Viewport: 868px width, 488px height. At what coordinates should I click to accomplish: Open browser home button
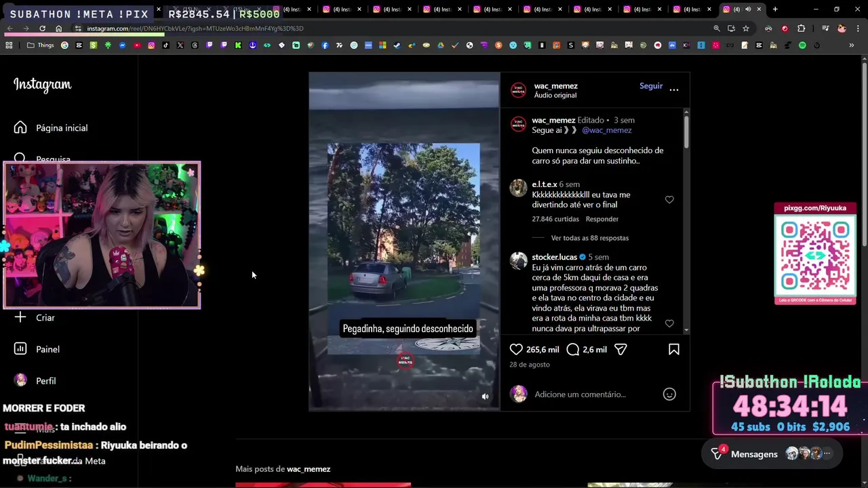(58, 28)
